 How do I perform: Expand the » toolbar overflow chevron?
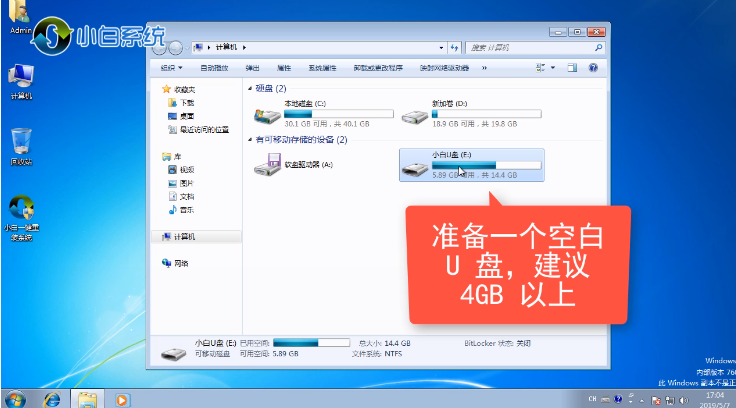(x=484, y=68)
